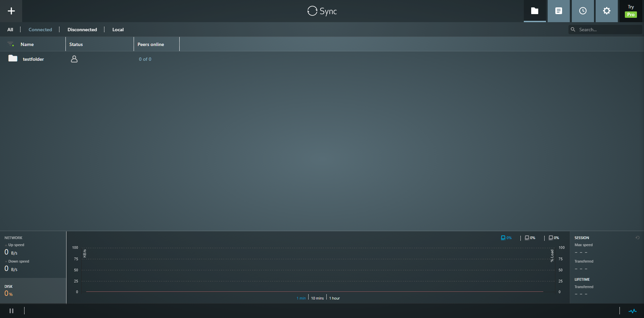Open the clock schedule icon
644x318 pixels.
click(x=583, y=11)
